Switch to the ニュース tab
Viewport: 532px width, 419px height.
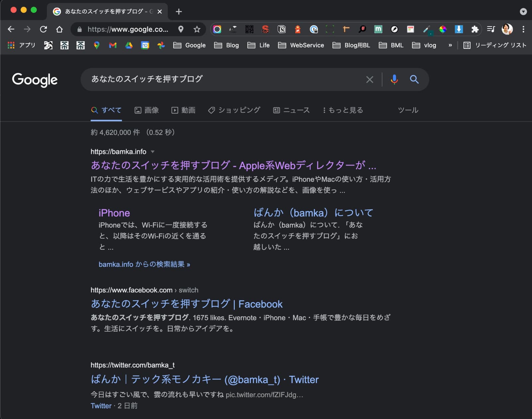click(x=291, y=110)
